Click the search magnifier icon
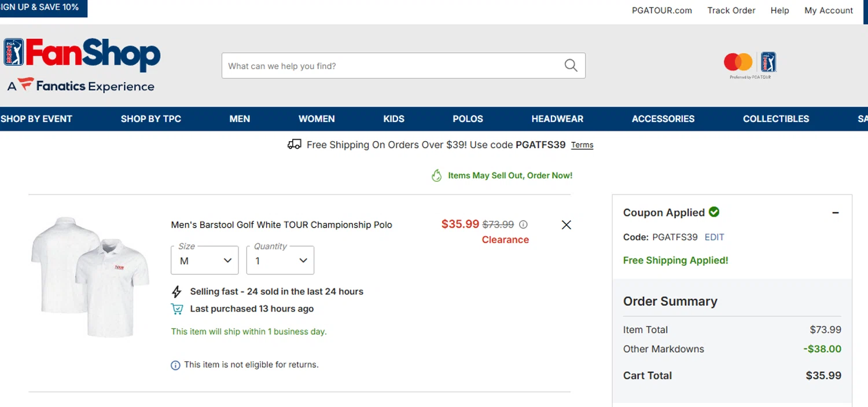Image resolution: width=868 pixels, height=407 pixels. point(571,65)
